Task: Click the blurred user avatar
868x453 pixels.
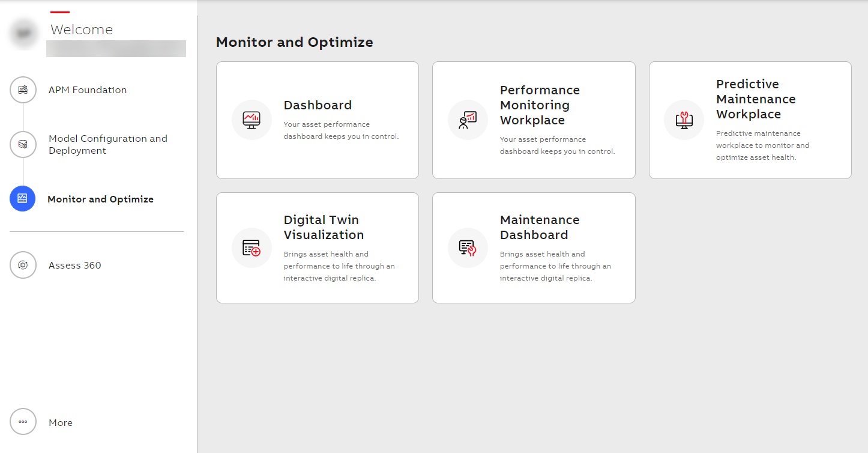Action: pos(25,34)
